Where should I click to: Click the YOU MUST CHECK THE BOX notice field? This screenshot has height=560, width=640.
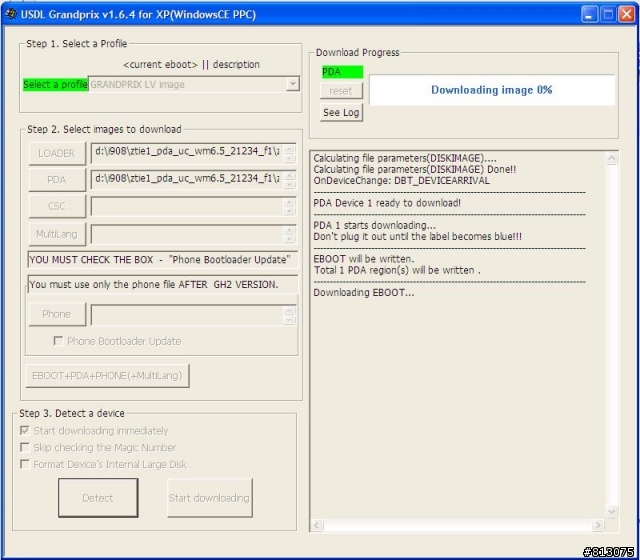[x=162, y=260]
